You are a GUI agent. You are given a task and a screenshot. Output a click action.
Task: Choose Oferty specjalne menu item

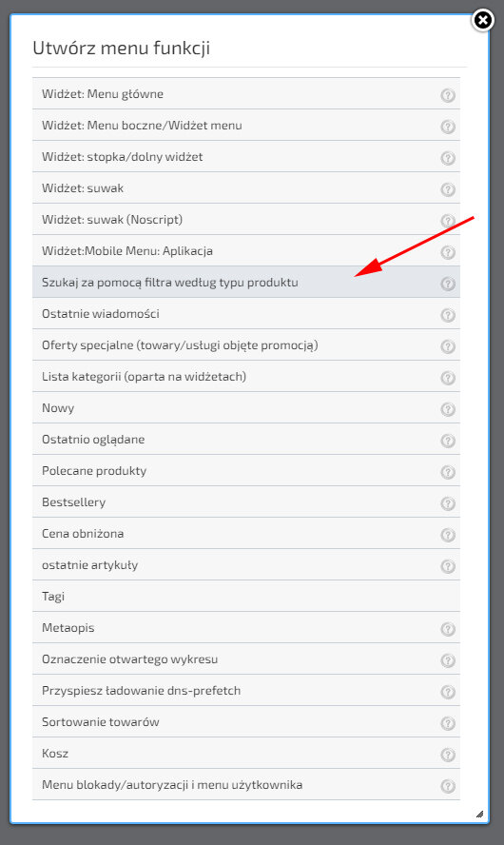pyautogui.click(x=246, y=344)
